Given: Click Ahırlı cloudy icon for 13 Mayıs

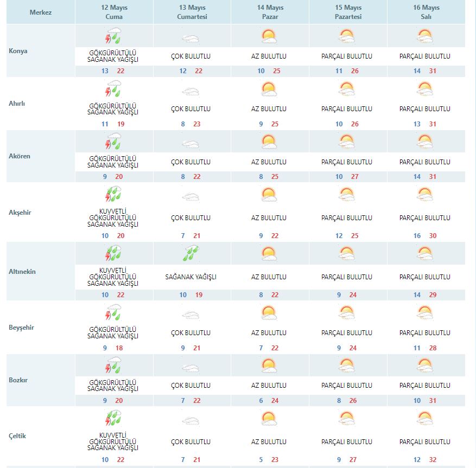Looking at the screenshot, I should coord(191,91).
